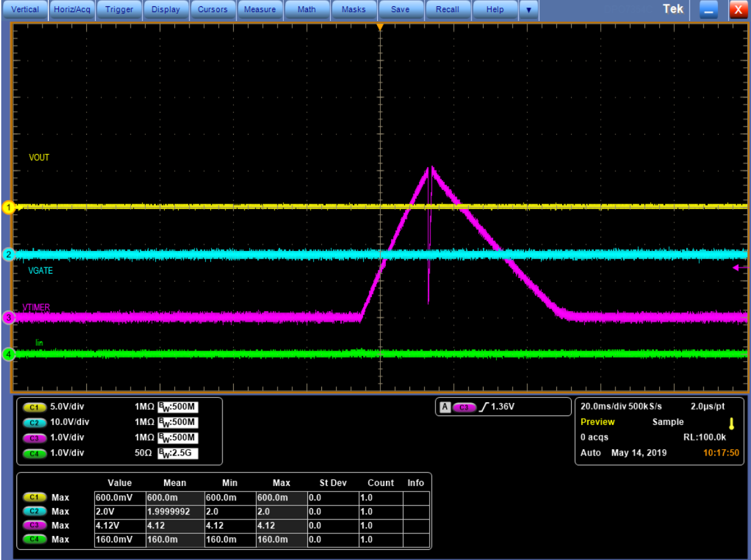Click the 1.9999992 mean cell
Viewport: 751px width, 560px height.
point(175,512)
